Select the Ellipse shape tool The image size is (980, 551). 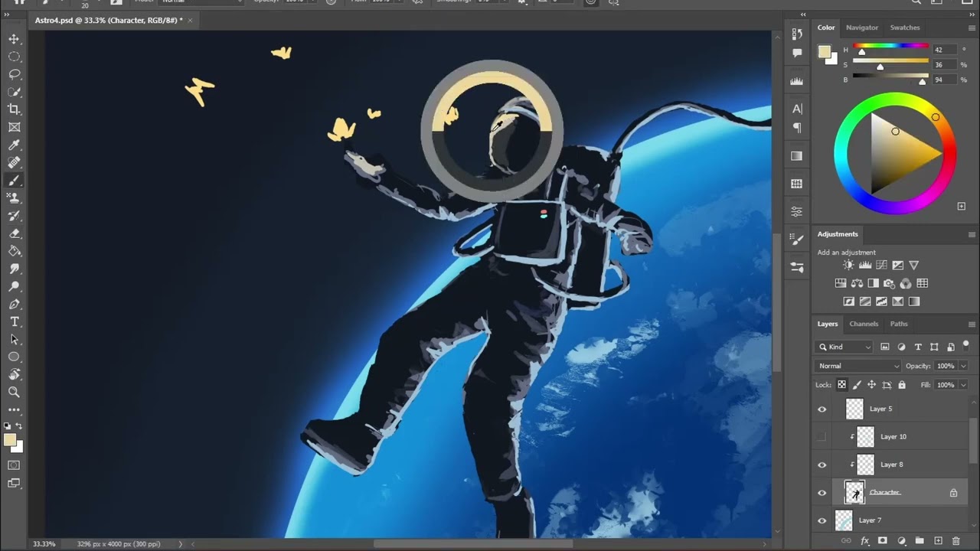click(14, 357)
